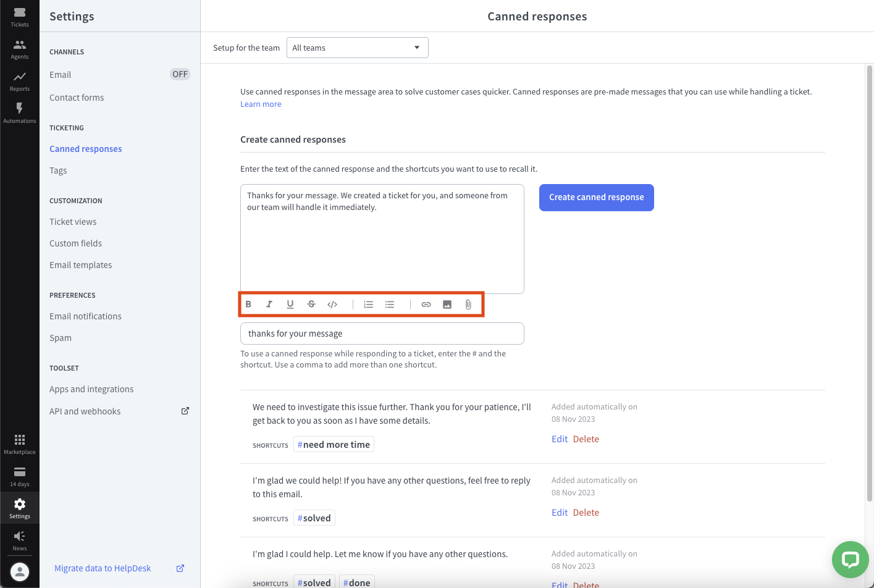The height and width of the screenshot is (588, 874).
Task: Insert a numbered list
Action: [369, 304]
